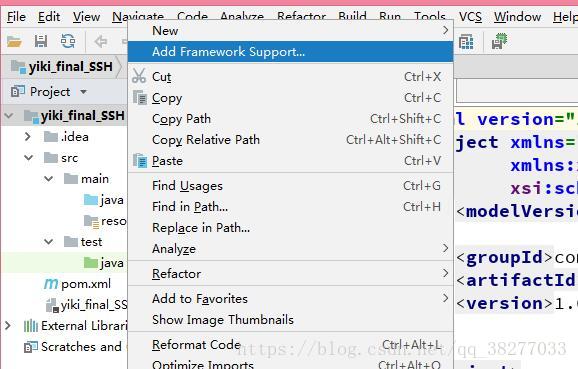Open the View menu

(x=86, y=17)
